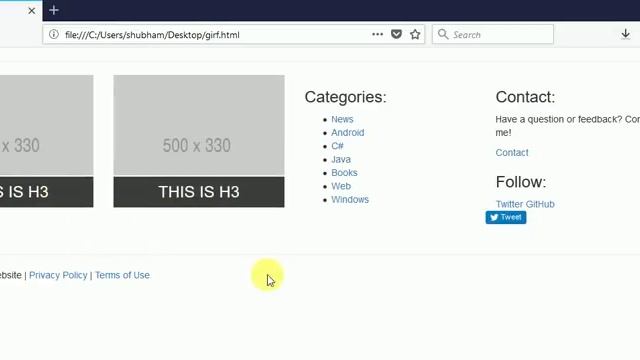The width and height of the screenshot is (640, 360).
Task: Open the Java category link
Action: [341, 159]
